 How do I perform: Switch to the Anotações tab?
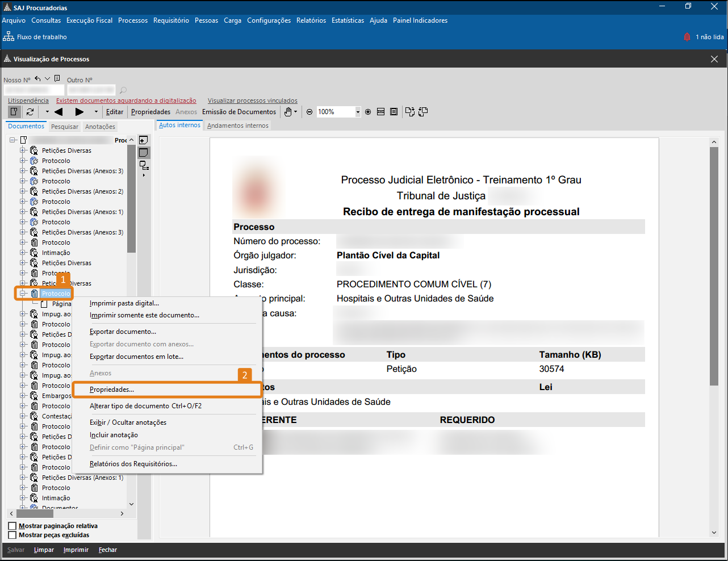(x=100, y=127)
